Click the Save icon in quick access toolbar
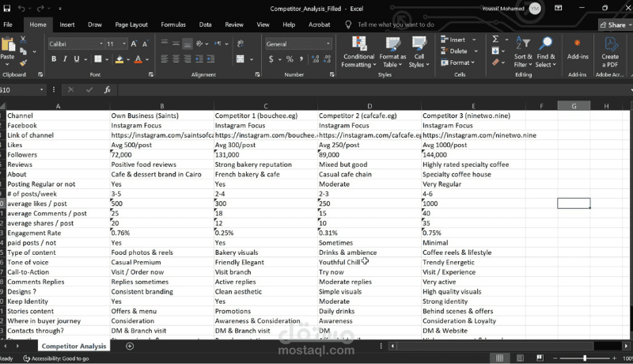The image size is (633, 364). point(7,8)
